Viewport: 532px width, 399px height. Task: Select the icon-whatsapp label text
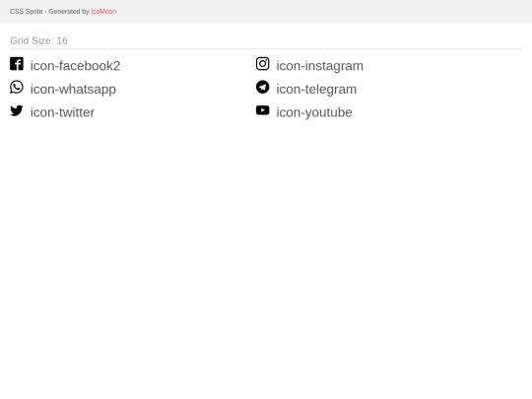pos(73,90)
